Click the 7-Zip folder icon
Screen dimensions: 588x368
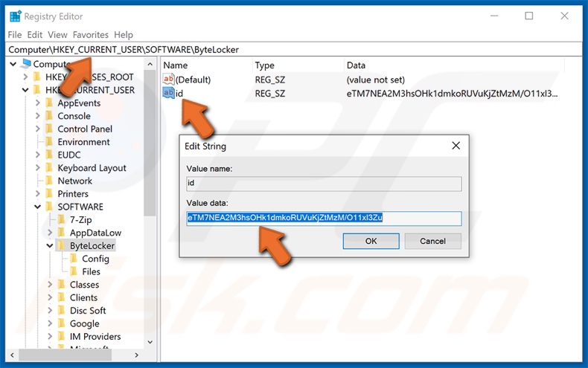[x=62, y=219]
